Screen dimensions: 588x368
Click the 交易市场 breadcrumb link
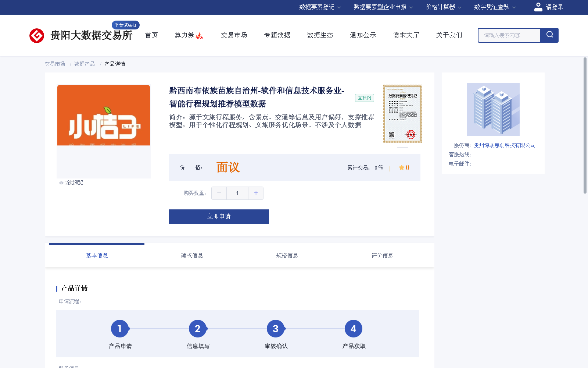click(55, 64)
